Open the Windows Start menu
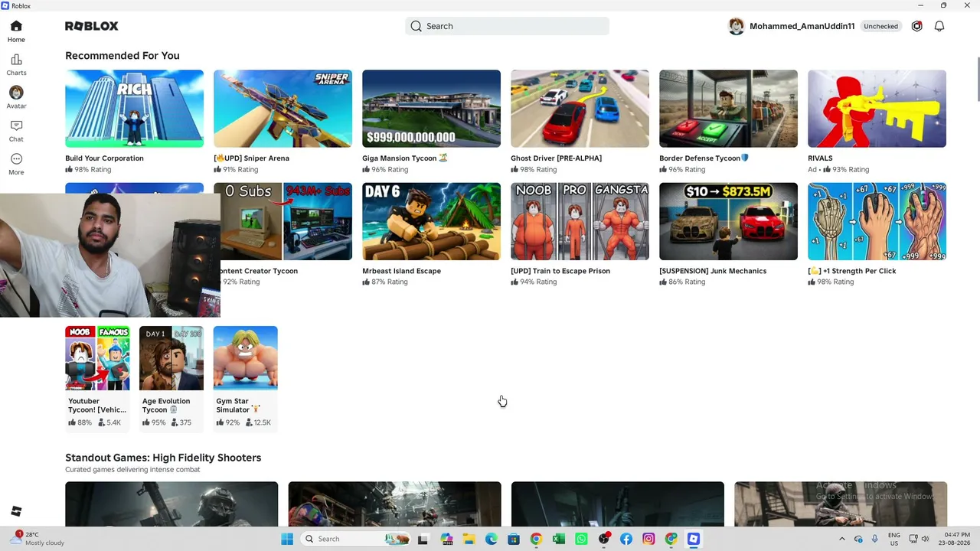The width and height of the screenshot is (980, 551). [287, 539]
